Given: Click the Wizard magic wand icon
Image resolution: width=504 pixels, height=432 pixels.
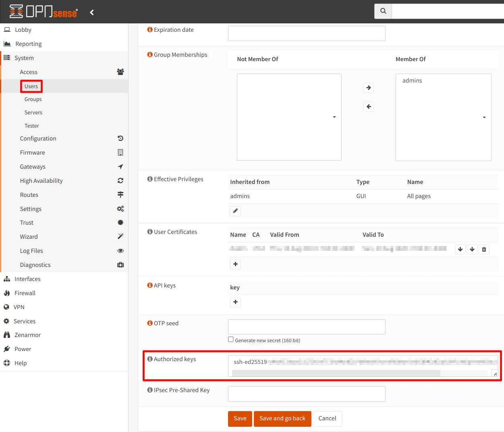Looking at the screenshot, I should point(120,237).
